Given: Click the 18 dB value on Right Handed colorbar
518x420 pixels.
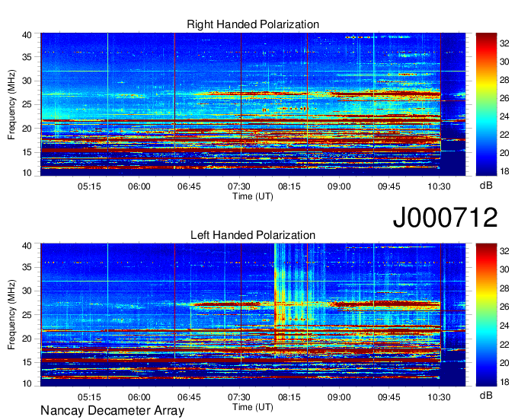Looking at the screenshot, I should click(504, 171).
